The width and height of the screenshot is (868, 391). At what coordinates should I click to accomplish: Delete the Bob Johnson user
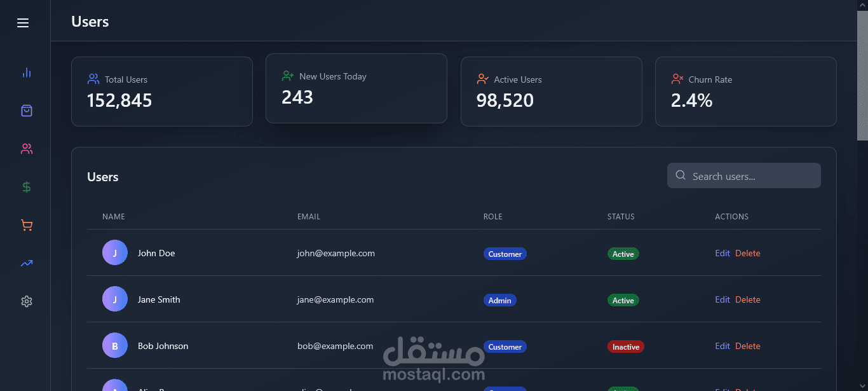click(748, 346)
